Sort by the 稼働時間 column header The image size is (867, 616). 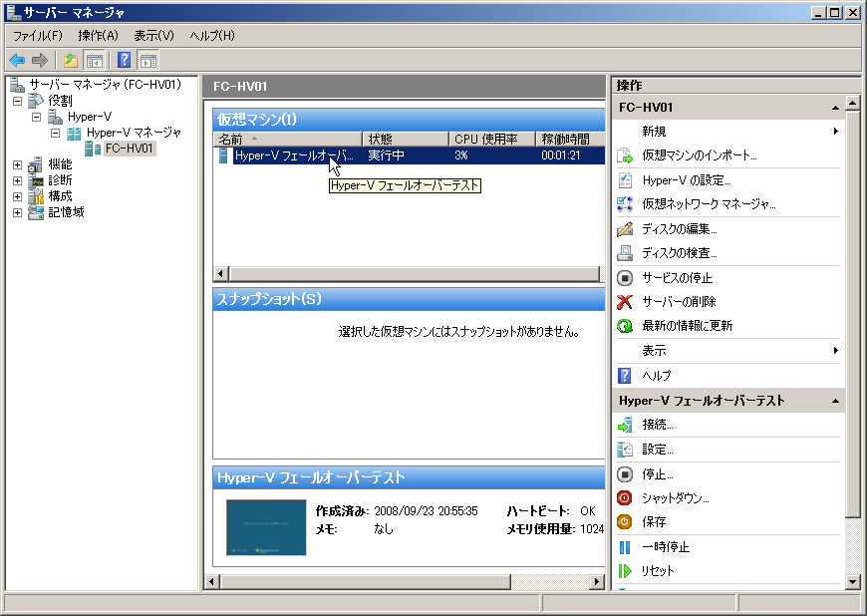pos(571,140)
